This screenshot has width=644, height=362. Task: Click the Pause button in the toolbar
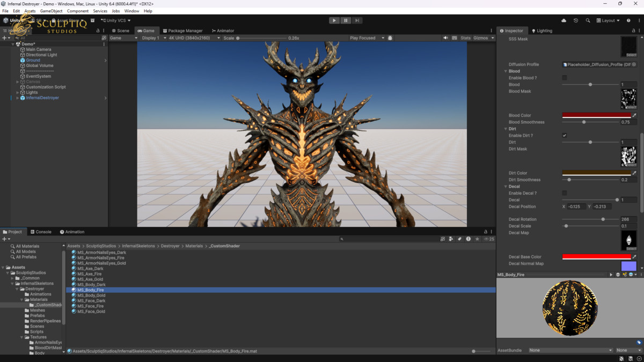(x=346, y=20)
